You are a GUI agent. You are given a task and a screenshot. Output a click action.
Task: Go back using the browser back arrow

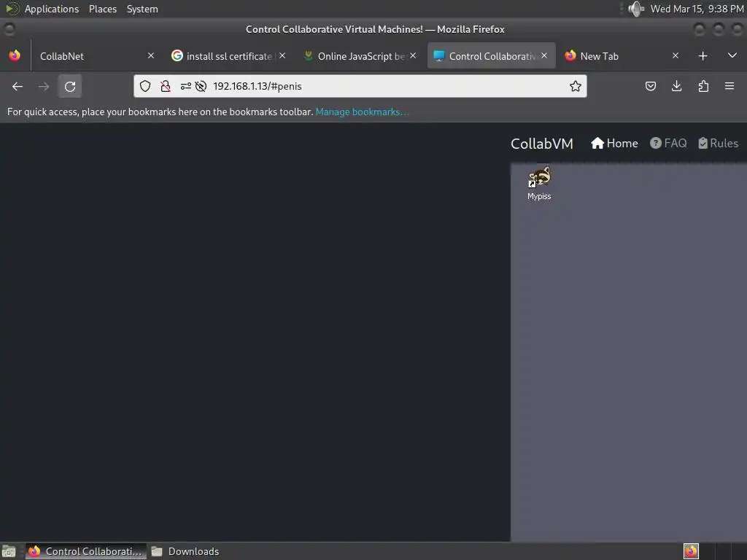18,86
